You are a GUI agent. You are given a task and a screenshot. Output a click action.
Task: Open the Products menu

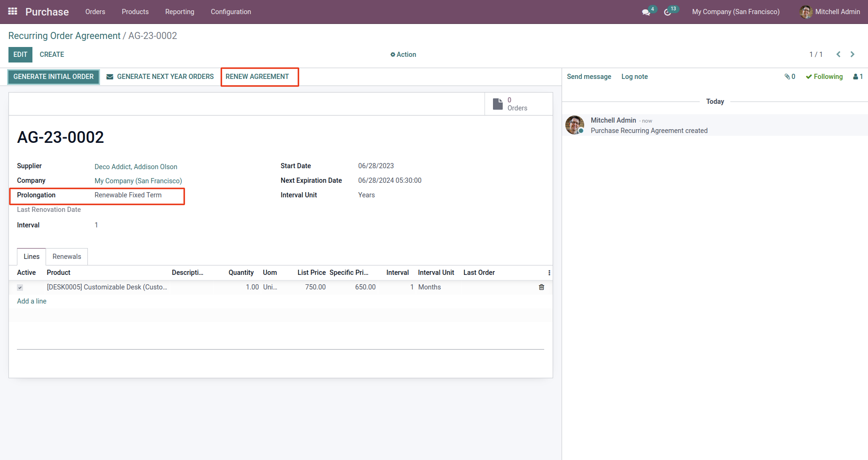tap(135, 12)
